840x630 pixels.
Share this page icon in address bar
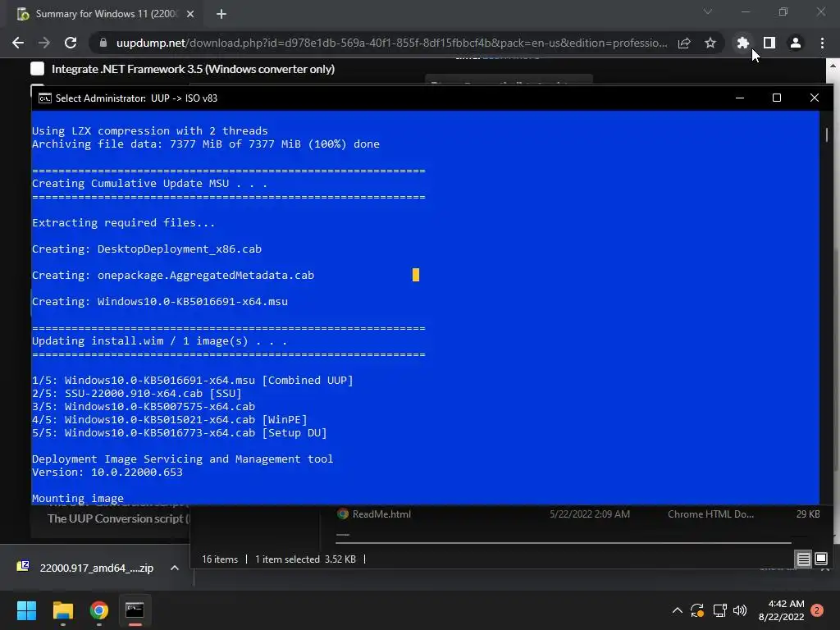[x=684, y=43]
